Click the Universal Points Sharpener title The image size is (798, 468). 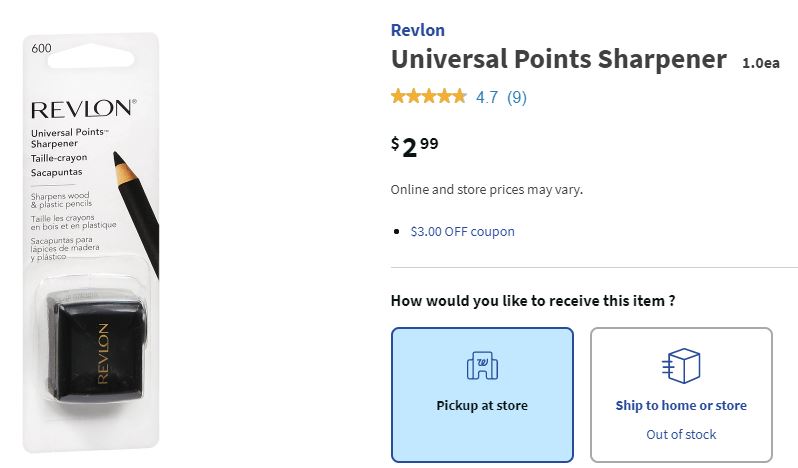point(558,59)
